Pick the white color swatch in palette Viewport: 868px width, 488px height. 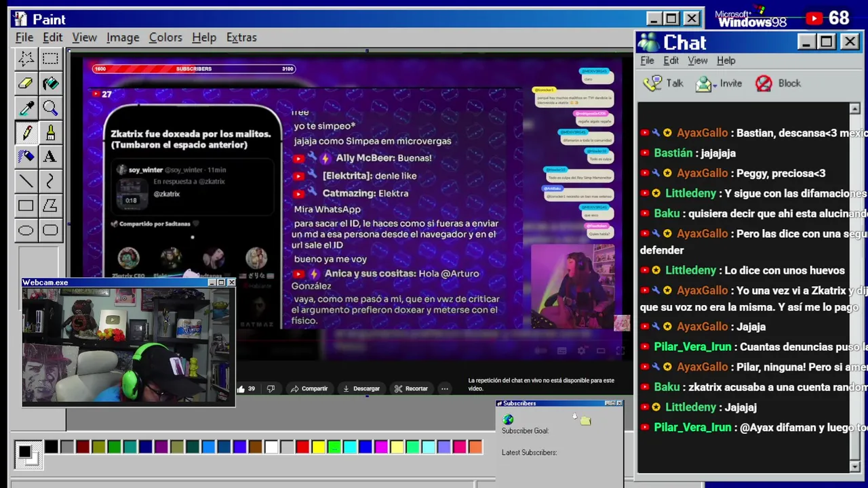click(x=271, y=447)
